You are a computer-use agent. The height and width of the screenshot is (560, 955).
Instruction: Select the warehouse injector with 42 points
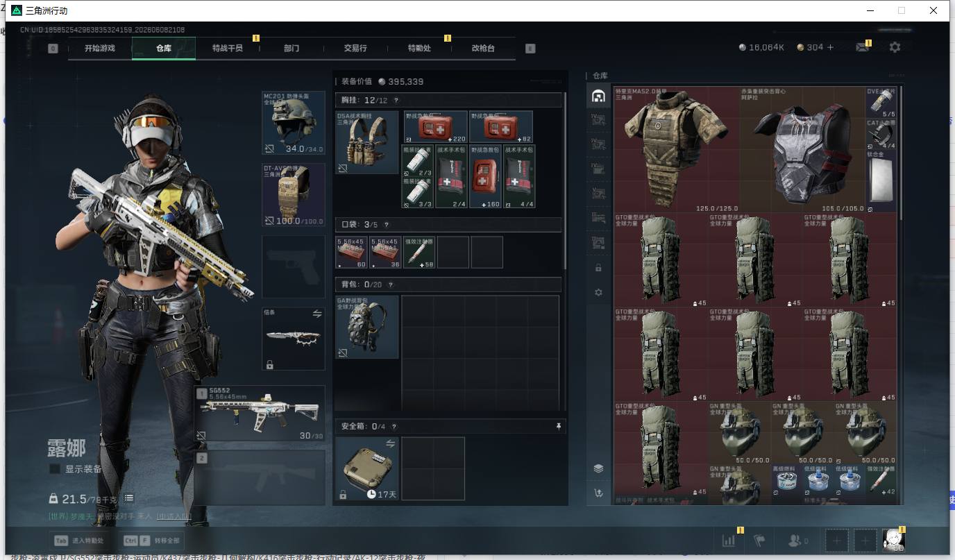881,481
